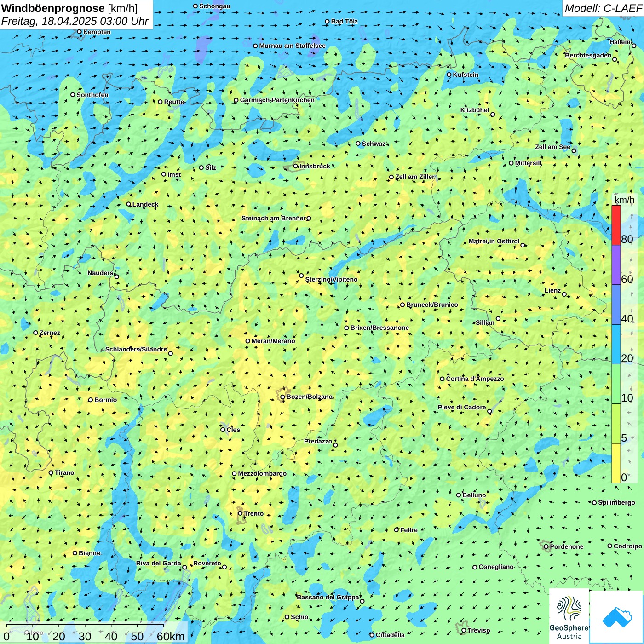Click the GeoSphere Austria logo

tap(569, 616)
